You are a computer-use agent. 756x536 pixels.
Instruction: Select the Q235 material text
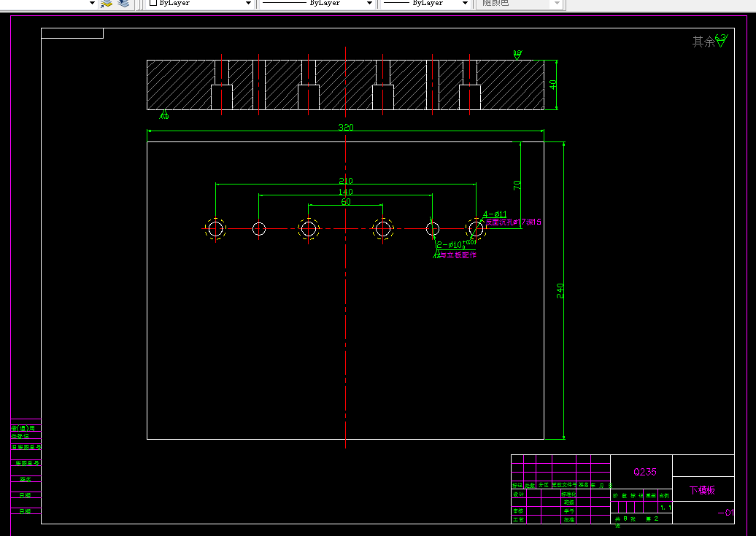pyautogui.click(x=645, y=472)
